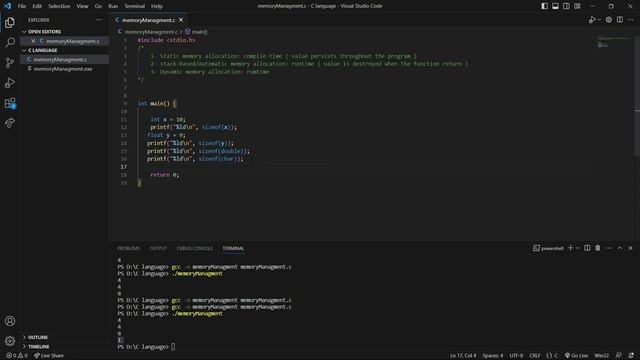640x360 pixels.
Task: Open the terminal launch profile dropdown arrow
Action: [x=578, y=248]
